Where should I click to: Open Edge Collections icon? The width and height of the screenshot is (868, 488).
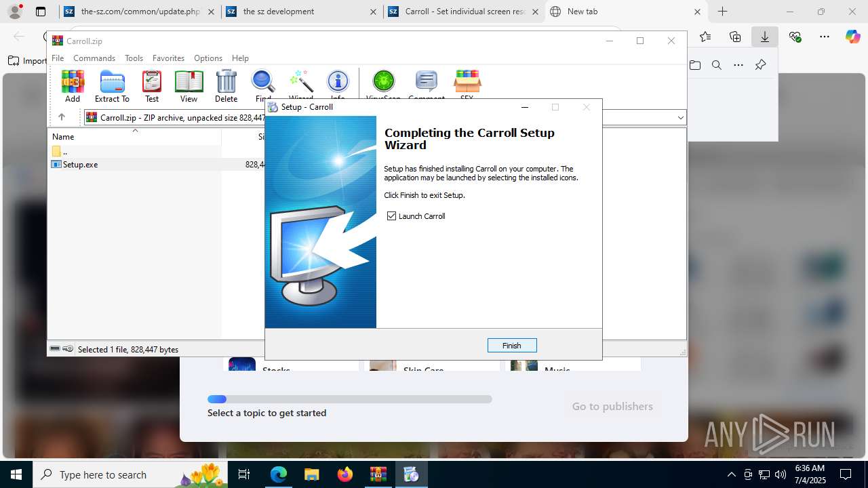pyautogui.click(x=735, y=37)
